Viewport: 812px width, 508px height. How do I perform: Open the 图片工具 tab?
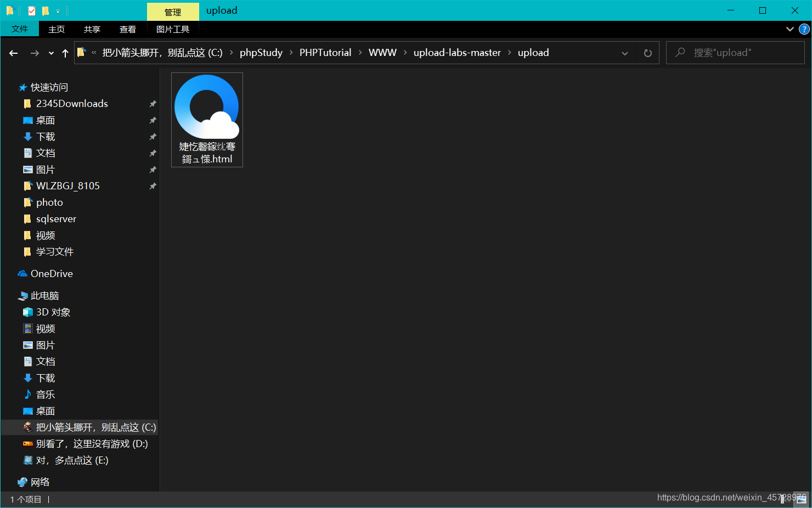point(173,29)
